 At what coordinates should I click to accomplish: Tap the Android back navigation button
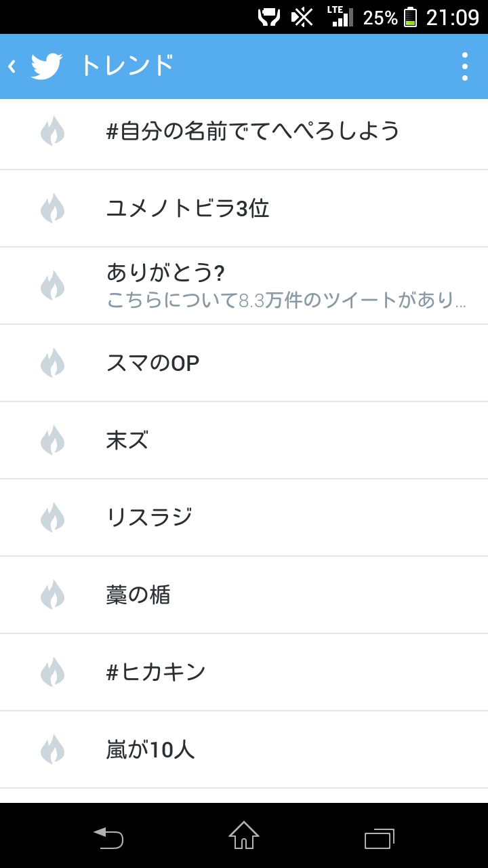click(x=108, y=837)
